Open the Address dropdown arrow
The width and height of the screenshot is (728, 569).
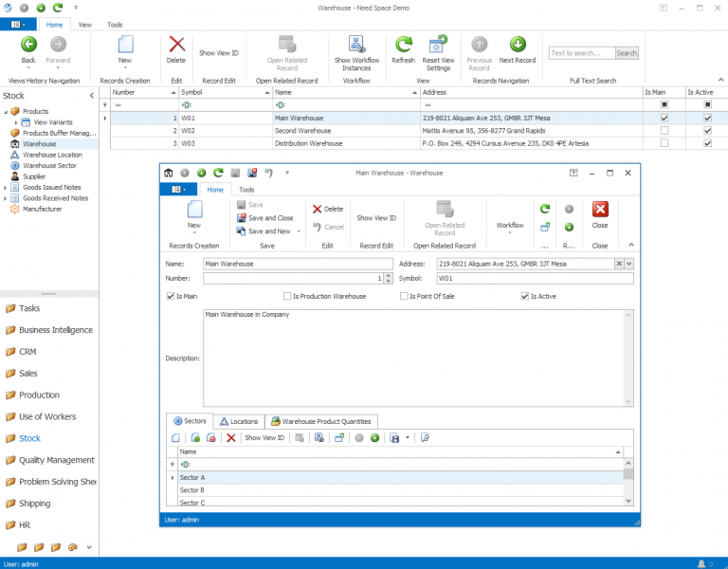coord(629,265)
